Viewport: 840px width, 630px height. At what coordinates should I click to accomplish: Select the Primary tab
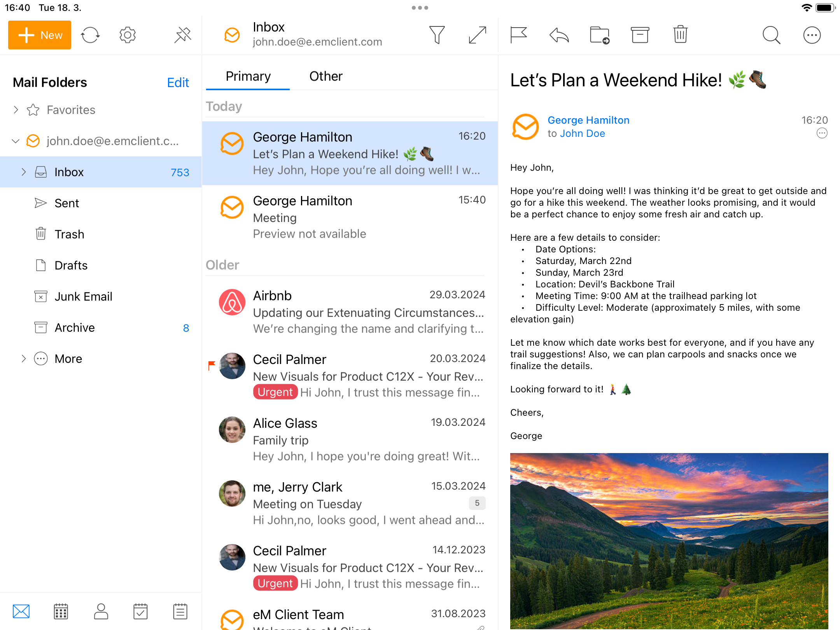click(248, 76)
